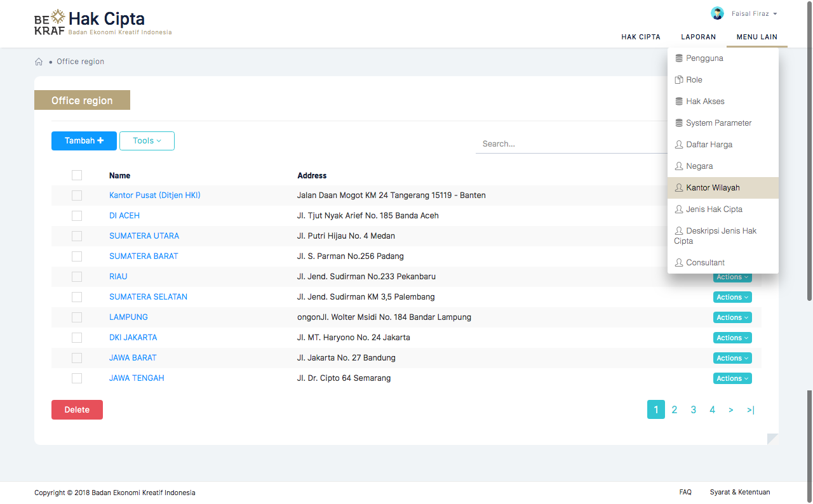The image size is (813, 504).
Task: Open the HAK CIPTA menu
Action: tap(641, 37)
